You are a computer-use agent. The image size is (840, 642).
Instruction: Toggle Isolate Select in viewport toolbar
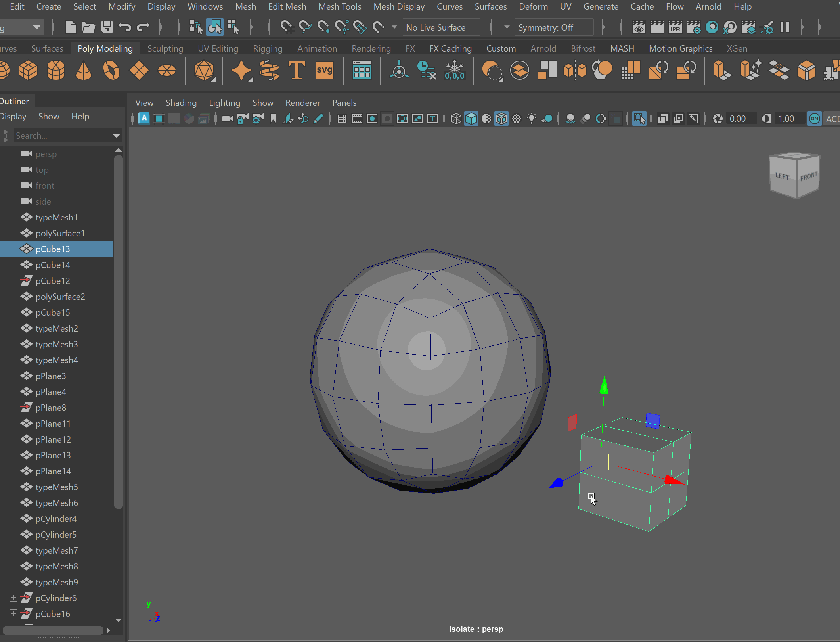pos(639,119)
